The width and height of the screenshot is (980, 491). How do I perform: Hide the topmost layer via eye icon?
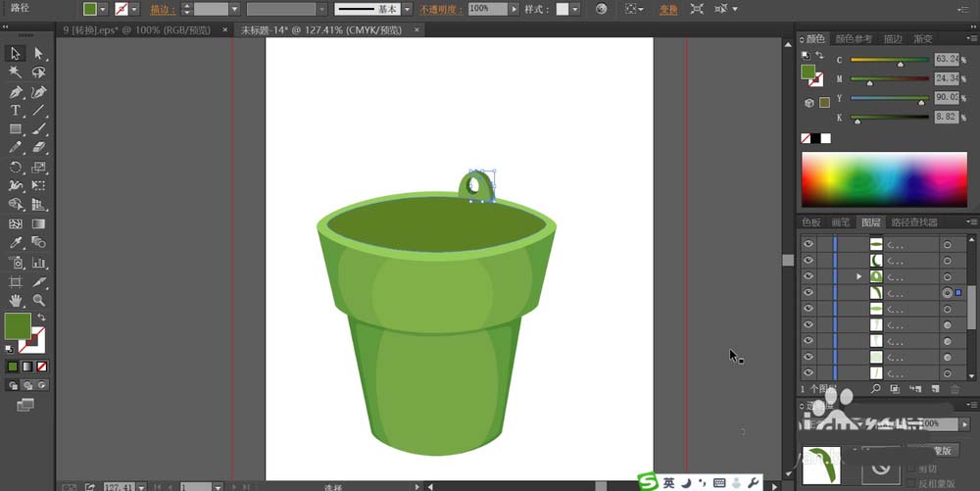[808, 244]
